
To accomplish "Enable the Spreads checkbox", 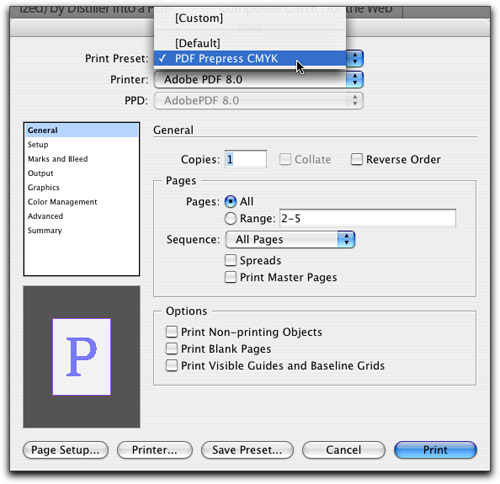I will 230,260.
